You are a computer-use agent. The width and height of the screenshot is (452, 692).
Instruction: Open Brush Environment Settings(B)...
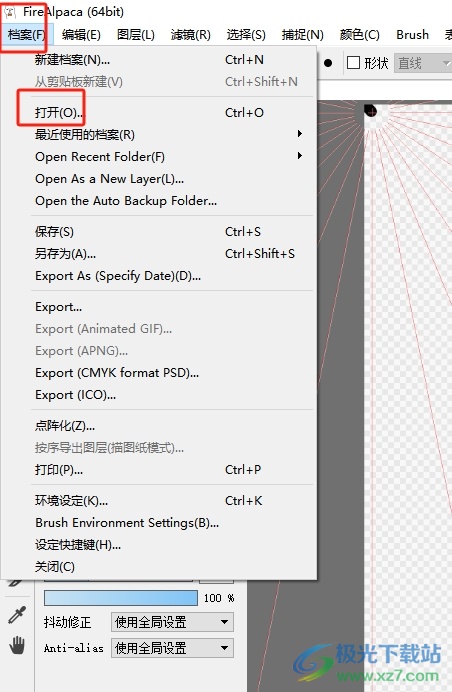coord(159,523)
